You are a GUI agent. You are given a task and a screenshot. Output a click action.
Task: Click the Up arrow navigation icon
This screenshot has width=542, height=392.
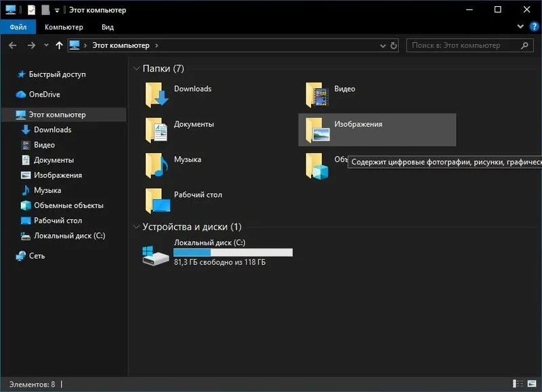pos(59,45)
